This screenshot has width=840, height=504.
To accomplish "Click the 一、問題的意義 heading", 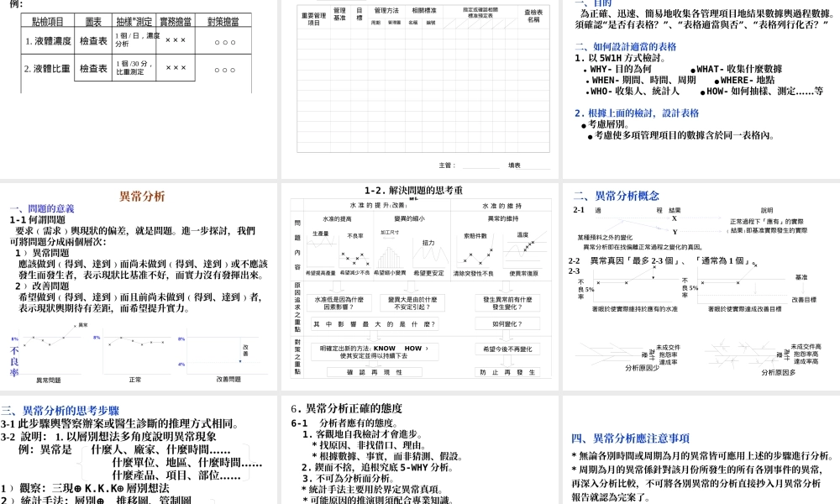I will click(42, 208).
